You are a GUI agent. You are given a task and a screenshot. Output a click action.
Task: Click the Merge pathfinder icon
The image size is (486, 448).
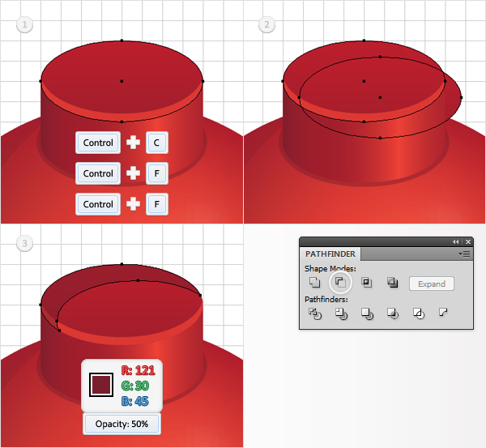click(x=367, y=314)
